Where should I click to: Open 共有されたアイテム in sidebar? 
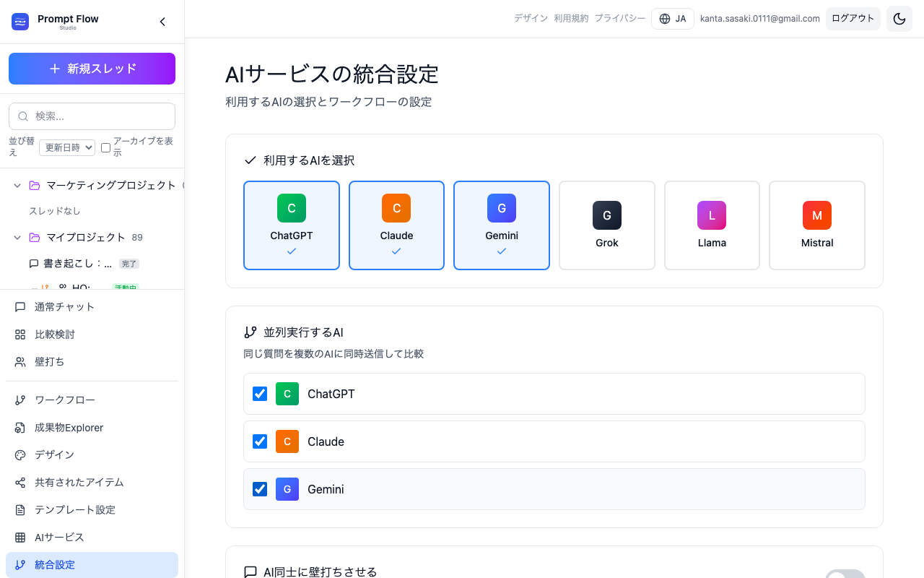pos(92,483)
